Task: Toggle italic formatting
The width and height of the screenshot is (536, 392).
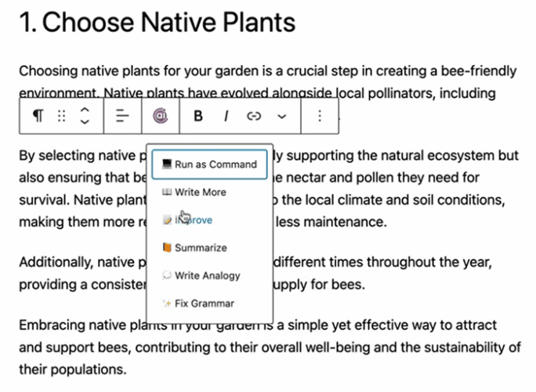Action: coord(226,116)
